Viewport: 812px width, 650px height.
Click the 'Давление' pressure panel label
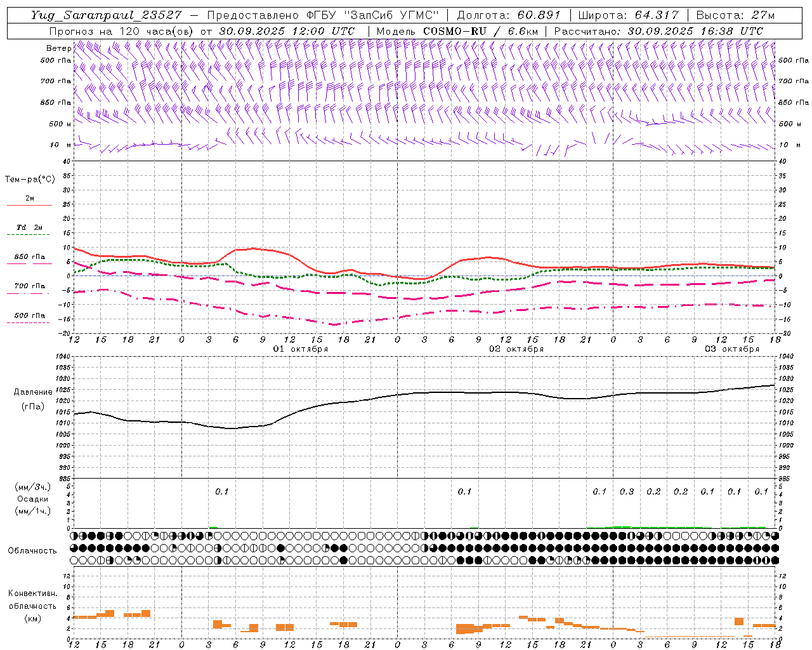pyautogui.click(x=32, y=392)
